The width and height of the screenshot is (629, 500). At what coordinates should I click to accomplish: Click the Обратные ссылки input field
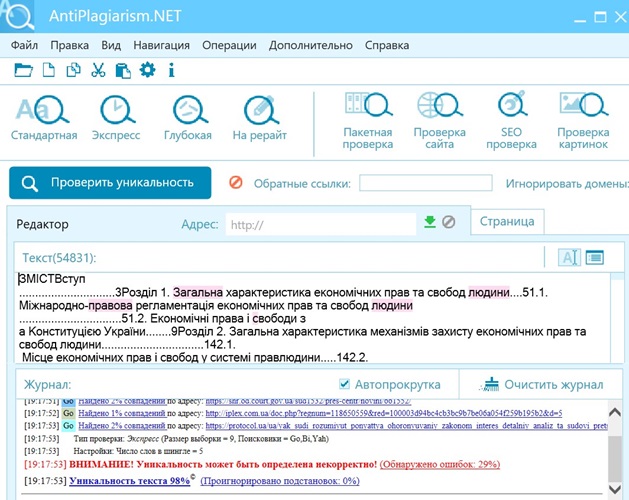[426, 183]
